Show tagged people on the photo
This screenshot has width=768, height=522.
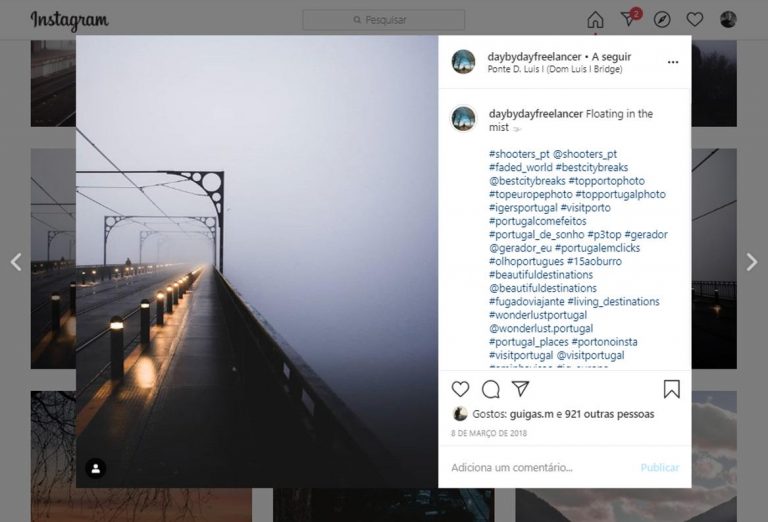[x=95, y=468]
